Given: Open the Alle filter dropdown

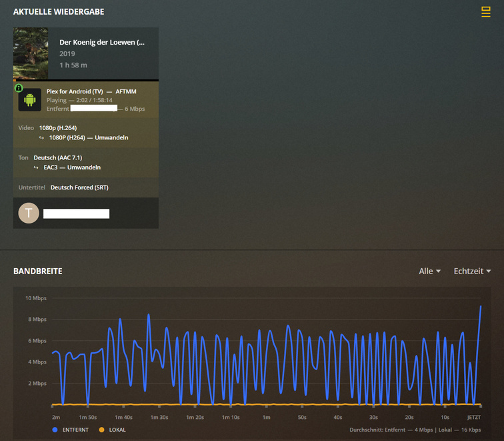Looking at the screenshot, I should click(430, 271).
